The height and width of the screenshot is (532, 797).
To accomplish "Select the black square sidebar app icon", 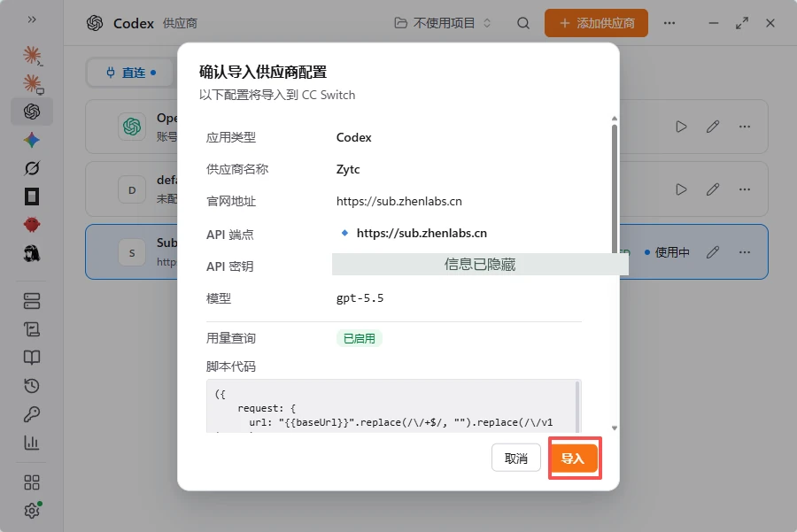I will tap(32, 197).
